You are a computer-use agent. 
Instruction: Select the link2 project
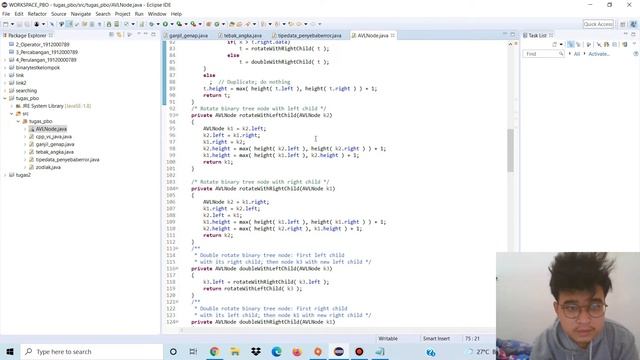click(21, 83)
